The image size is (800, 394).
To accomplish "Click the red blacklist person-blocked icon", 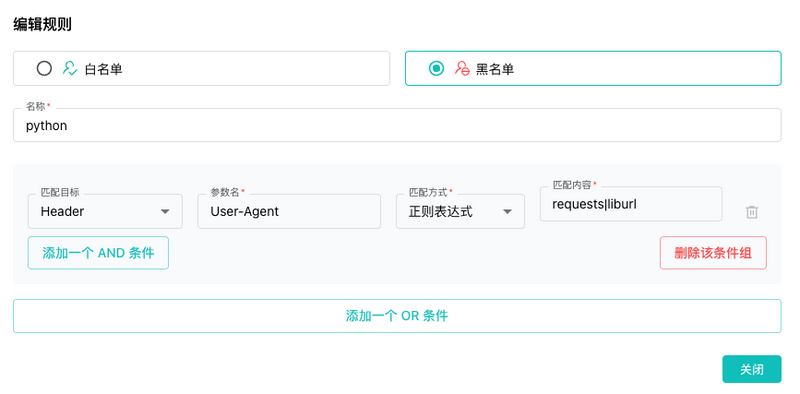I will pos(462,68).
